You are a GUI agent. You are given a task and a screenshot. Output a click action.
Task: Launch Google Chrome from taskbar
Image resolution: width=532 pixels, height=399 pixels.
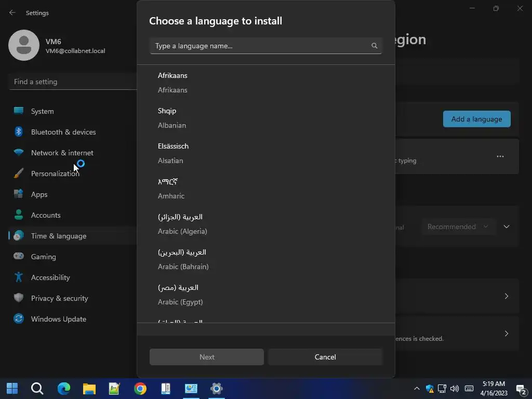[140, 389]
